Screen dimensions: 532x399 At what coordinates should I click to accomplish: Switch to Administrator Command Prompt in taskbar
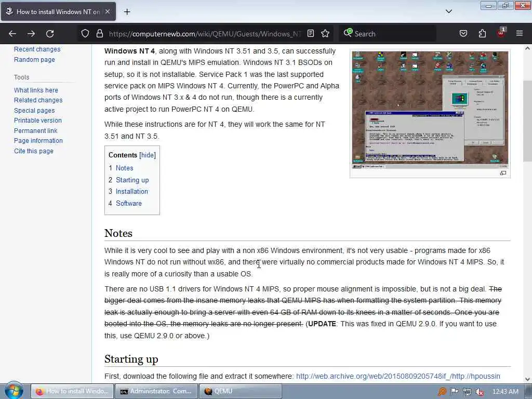click(156, 391)
